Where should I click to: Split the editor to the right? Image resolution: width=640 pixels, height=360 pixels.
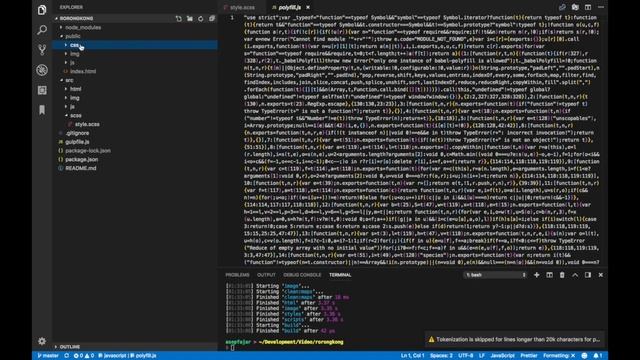(588, 7)
